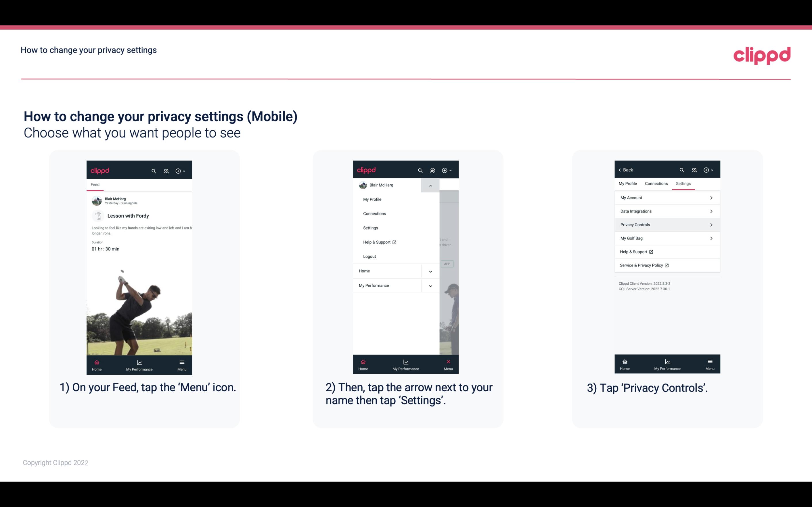Screen dimensions: 812x507
Task: Tap the Connections menu item in dropdown
Action: (x=375, y=213)
